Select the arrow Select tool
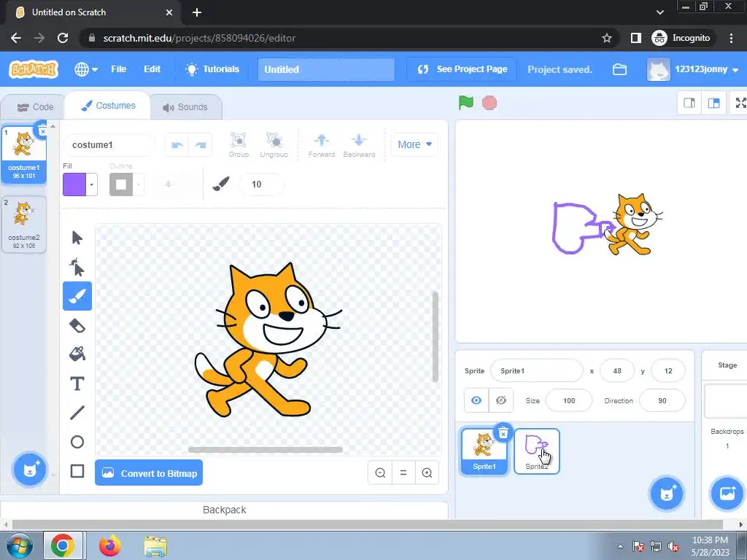Screen dimensions: 747x560 pyautogui.click(x=77, y=237)
